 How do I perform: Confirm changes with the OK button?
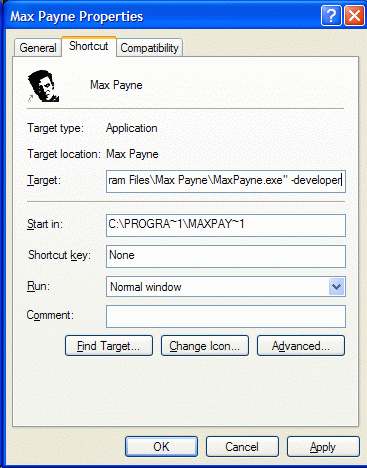pos(161,447)
